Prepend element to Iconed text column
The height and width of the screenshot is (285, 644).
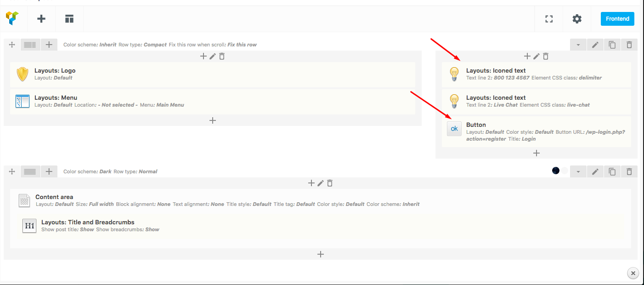[527, 56]
